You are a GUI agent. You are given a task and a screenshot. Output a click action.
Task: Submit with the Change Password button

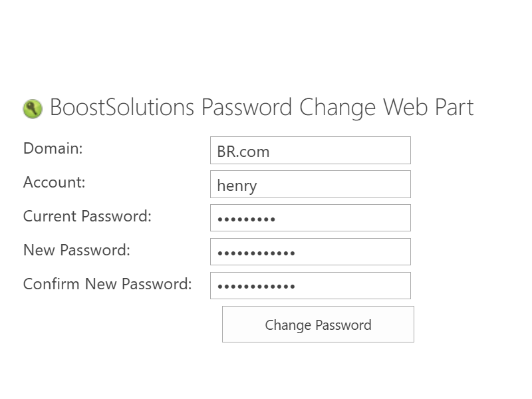click(319, 325)
